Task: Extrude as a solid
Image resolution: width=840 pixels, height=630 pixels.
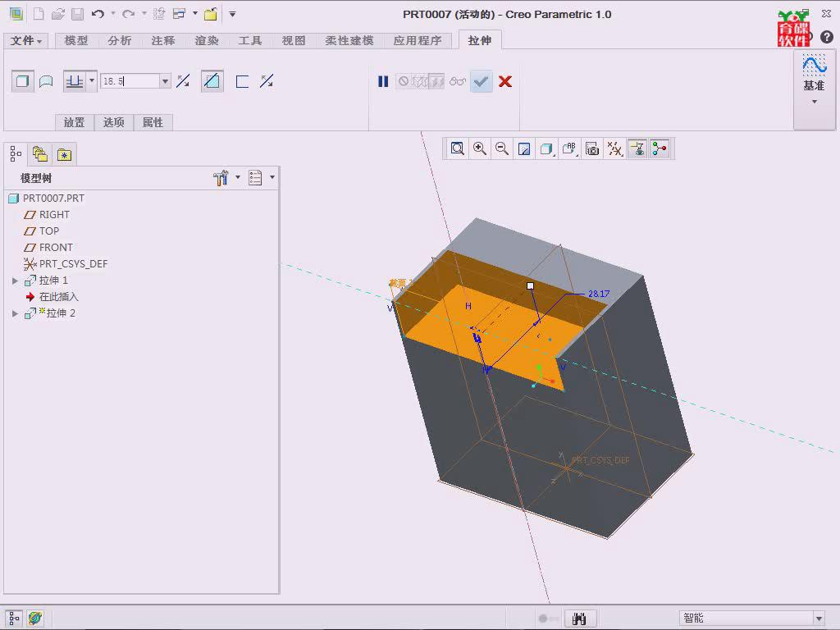Action: (22, 81)
